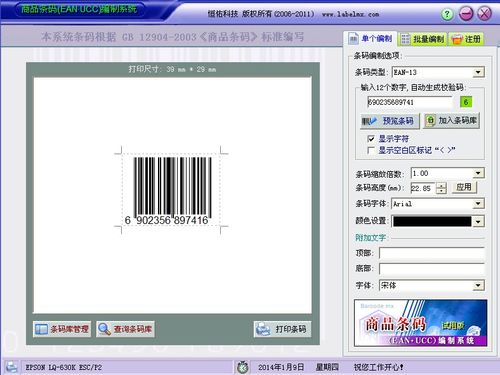Enable the 显示空白区标记 checkbox

click(371, 150)
